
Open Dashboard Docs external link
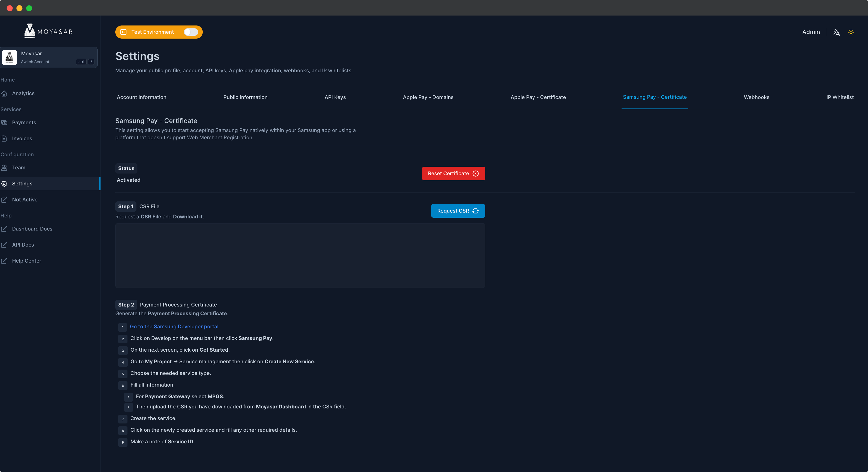click(x=32, y=229)
